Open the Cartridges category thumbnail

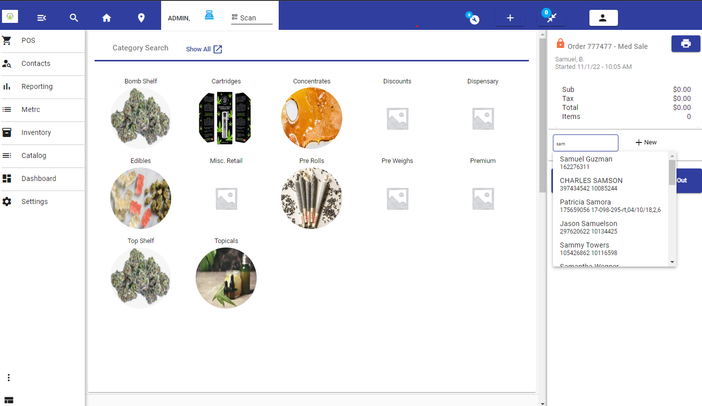click(226, 118)
